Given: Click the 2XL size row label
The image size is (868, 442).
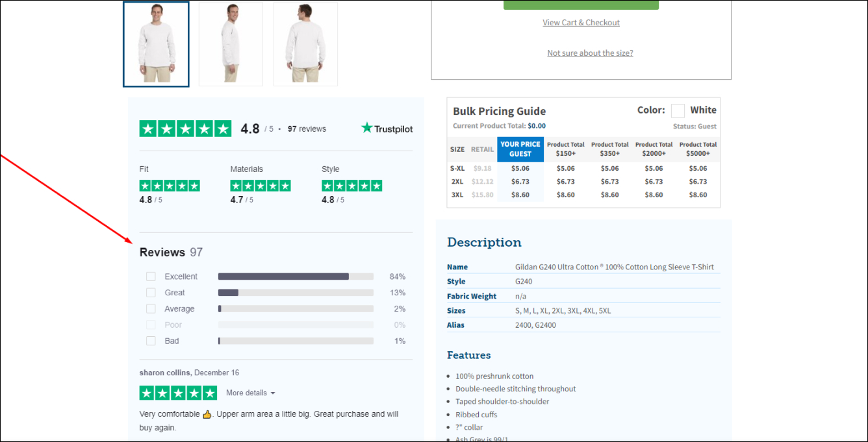Looking at the screenshot, I should (457, 182).
